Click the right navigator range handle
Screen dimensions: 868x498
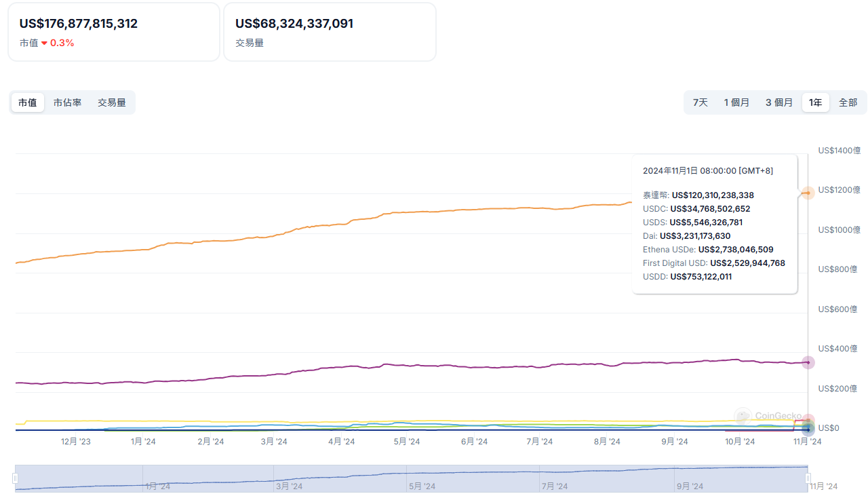coord(808,478)
